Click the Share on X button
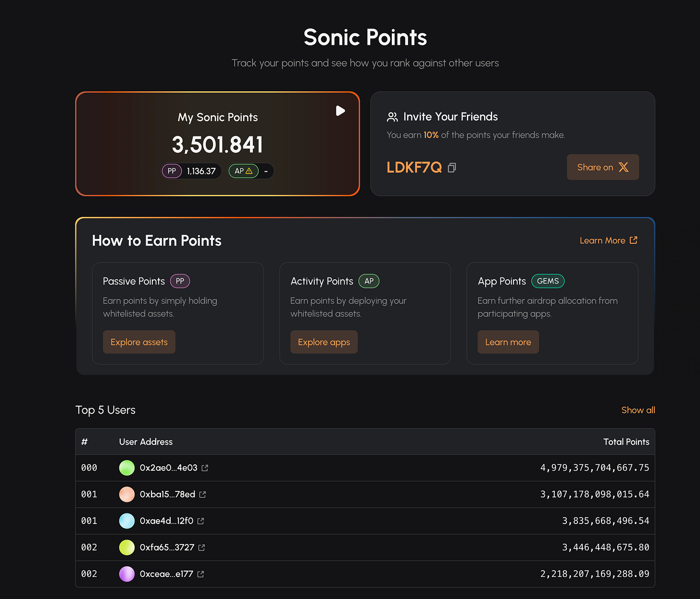The image size is (700, 599). [603, 167]
